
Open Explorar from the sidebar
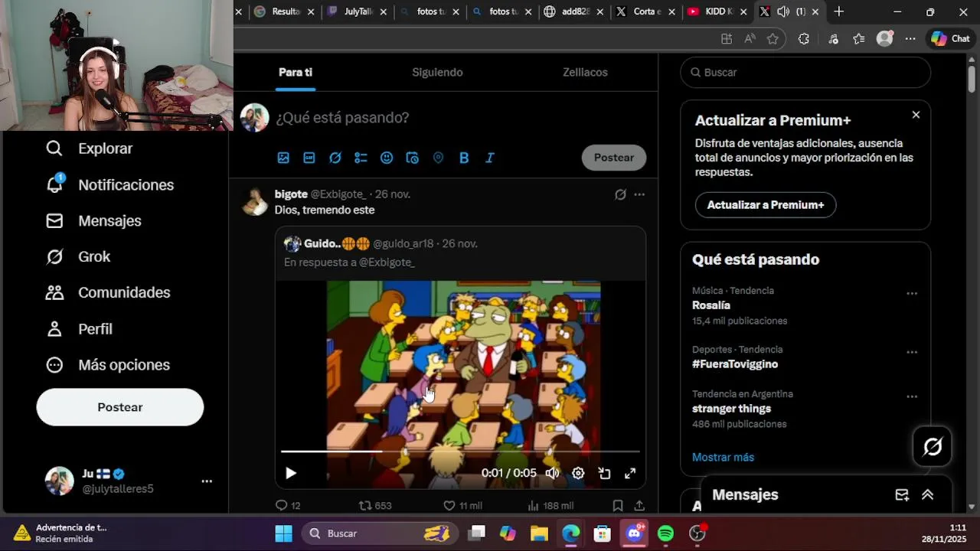tap(90, 148)
